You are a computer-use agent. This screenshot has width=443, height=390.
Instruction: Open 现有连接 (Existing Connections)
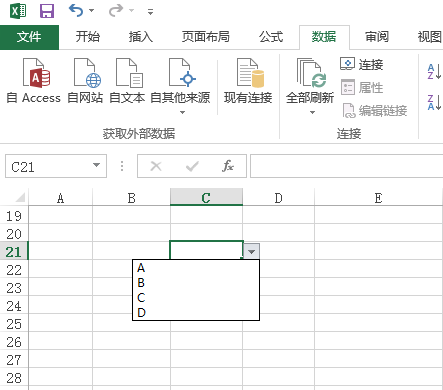point(248,81)
